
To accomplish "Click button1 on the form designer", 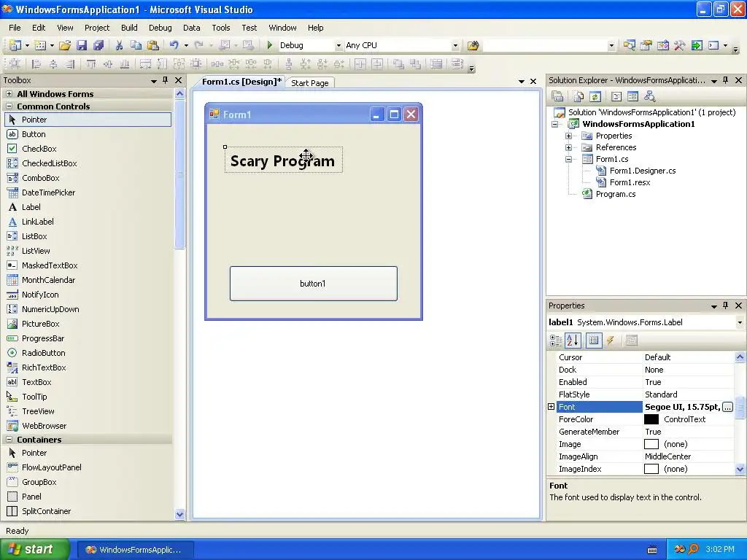I will coord(314,284).
